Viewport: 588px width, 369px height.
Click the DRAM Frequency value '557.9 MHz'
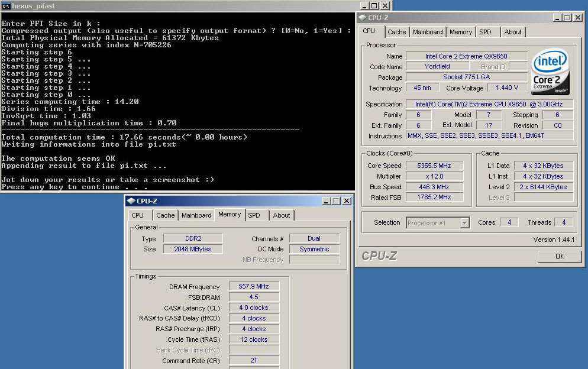click(254, 286)
